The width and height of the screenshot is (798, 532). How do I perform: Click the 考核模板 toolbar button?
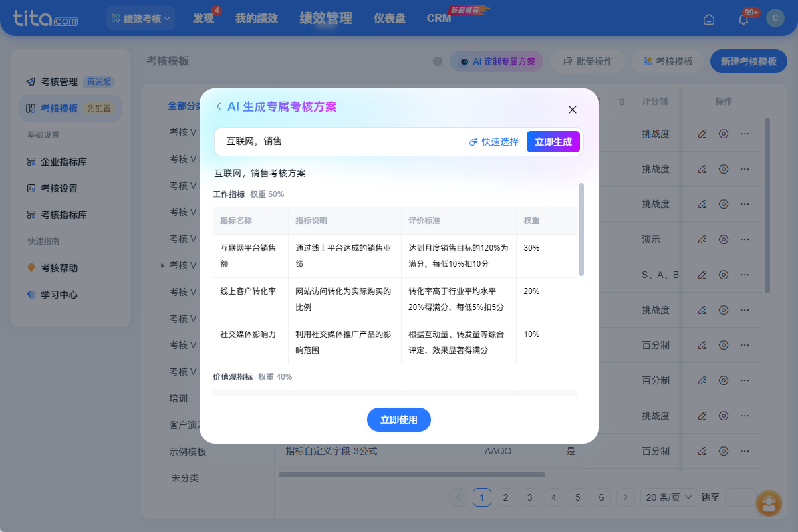[x=668, y=61]
